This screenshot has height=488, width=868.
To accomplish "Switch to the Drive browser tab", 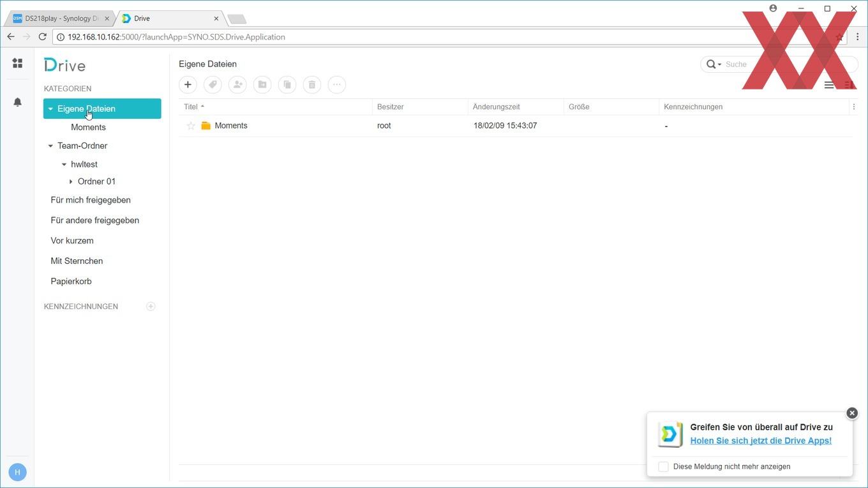I will (169, 19).
